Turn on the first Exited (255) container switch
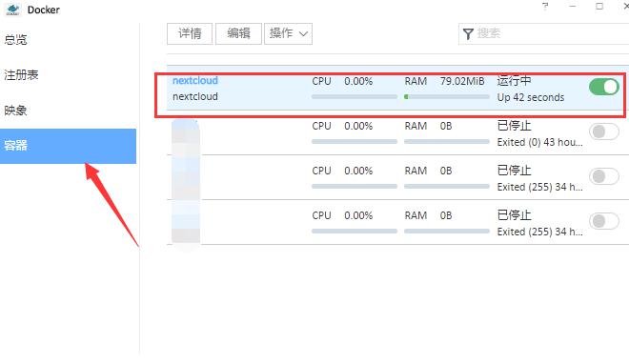Image resolution: width=629 pixels, height=364 pixels. (x=603, y=176)
